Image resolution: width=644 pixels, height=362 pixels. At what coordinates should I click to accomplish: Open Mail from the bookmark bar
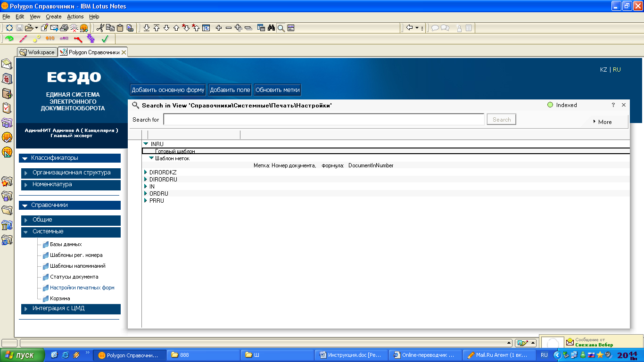coord(7,64)
